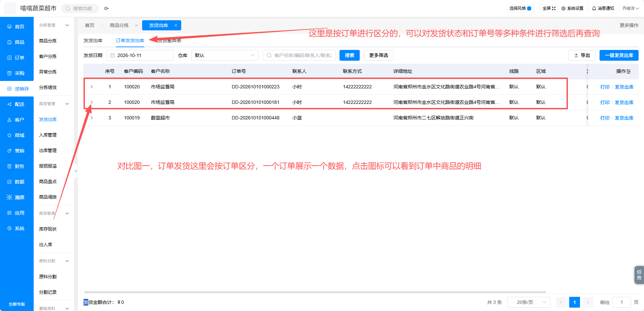Viewport: 644px width, 311px height.
Task: Open 营销 module in sidebar
Action: (x=17, y=151)
